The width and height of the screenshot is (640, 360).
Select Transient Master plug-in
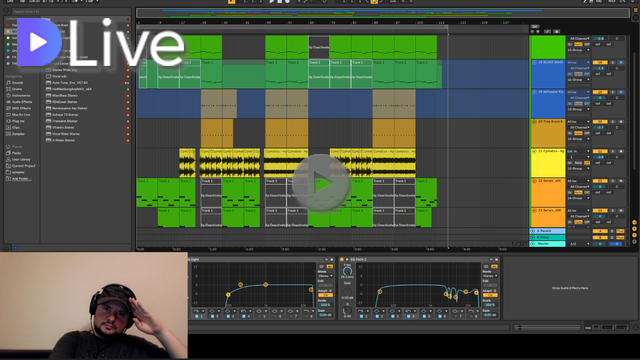coord(64,121)
